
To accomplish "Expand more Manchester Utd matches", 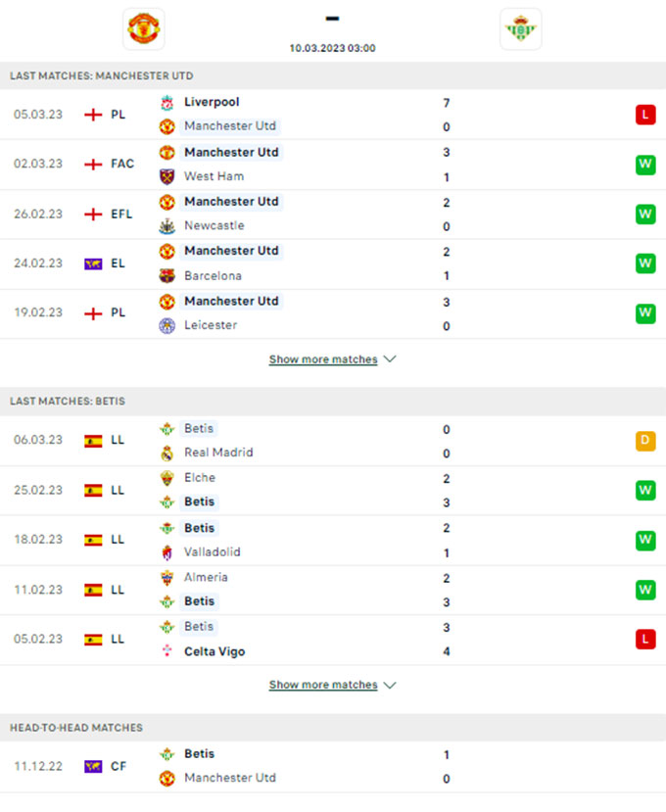I will (x=332, y=359).
